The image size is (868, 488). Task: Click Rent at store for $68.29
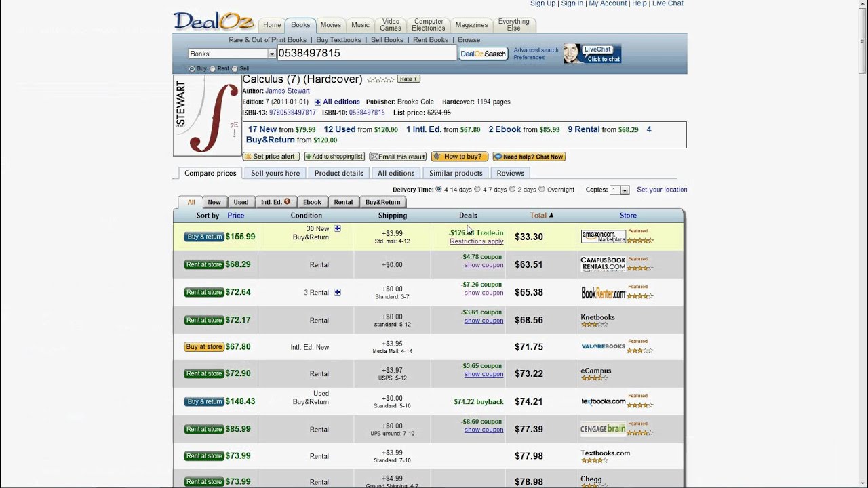204,265
